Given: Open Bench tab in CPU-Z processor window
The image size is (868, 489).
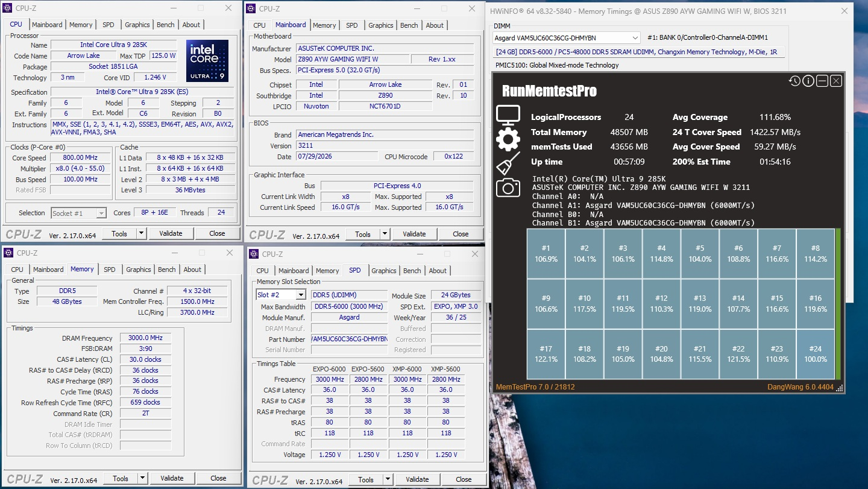Looking at the screenshot, I should pos(165,25).
